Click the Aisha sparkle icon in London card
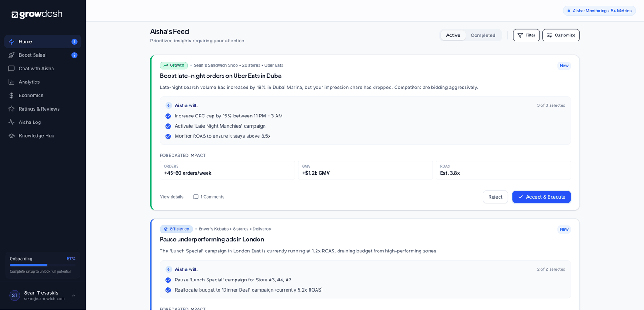Image resolution: width=644 pixels, height=310 pixels. [x=168, y=269]
